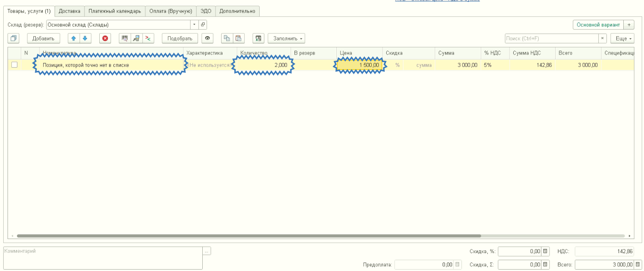This screenshot has height=271, width=644.
Task: Tick the checkbox of the product row
Action: click(14, 65)
